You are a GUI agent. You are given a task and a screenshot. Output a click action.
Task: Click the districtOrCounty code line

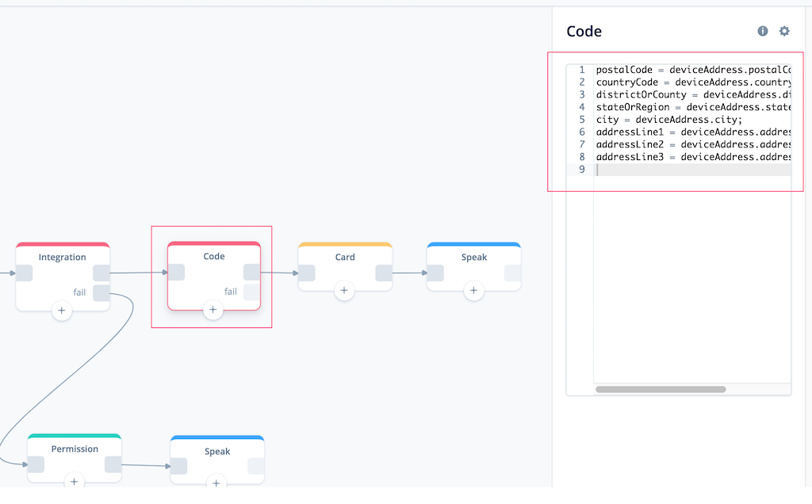(x=693, y=94)
